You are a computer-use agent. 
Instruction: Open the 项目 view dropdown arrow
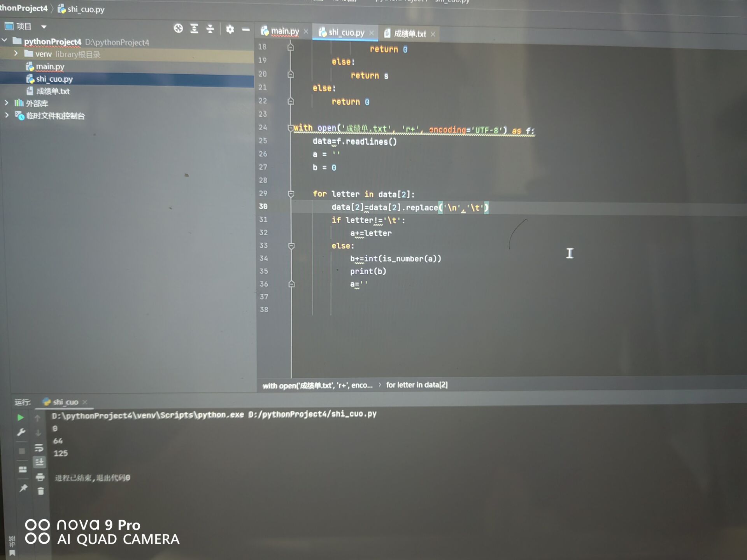[44, 27]
